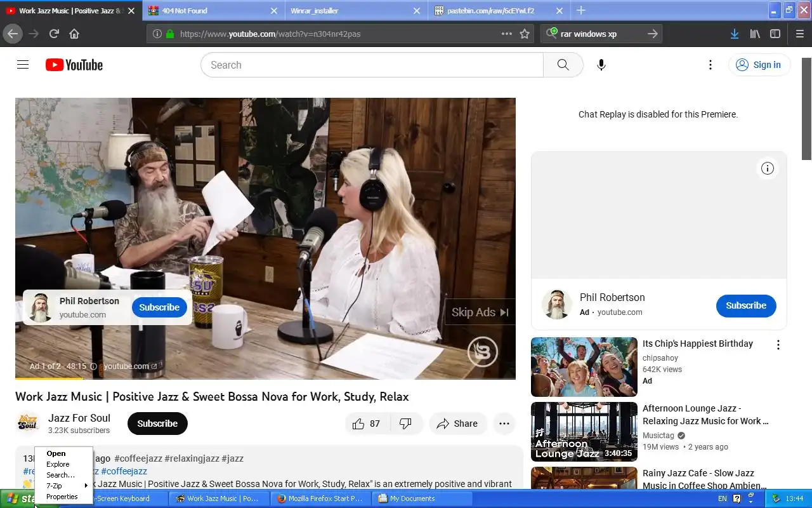This screenshot has height=508, width=812.
Task: Click the page vertical scrollbar thumb
Action: pos(807,109)
